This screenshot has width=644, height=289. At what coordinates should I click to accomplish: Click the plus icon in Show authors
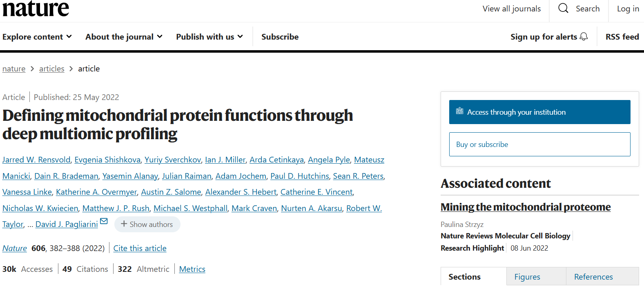pyautogui.click(x=124, y=224)
